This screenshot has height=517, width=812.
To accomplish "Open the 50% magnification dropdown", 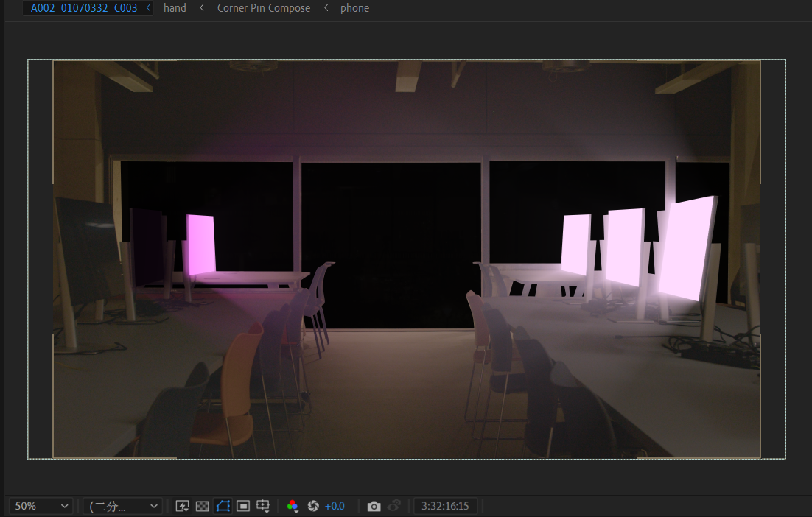I will coord(41,506).
